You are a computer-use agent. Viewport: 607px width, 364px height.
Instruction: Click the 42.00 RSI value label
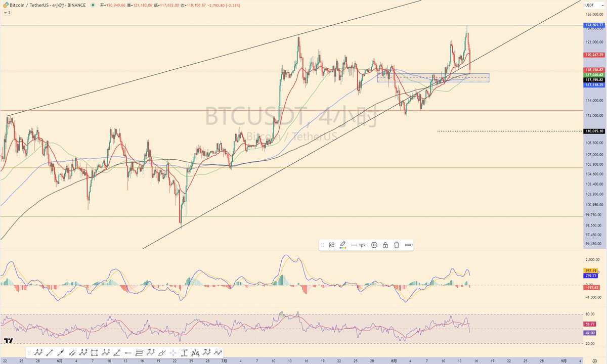590,333
